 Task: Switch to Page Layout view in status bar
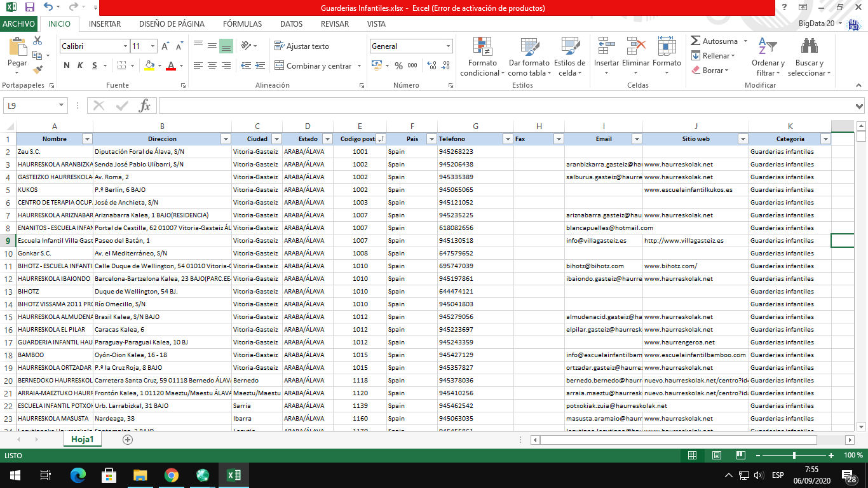pyautogui.click(x=717, y=456)
